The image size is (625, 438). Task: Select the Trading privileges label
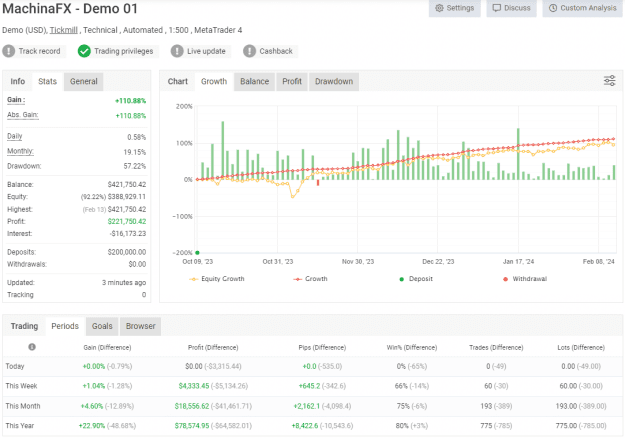[124, 51]
